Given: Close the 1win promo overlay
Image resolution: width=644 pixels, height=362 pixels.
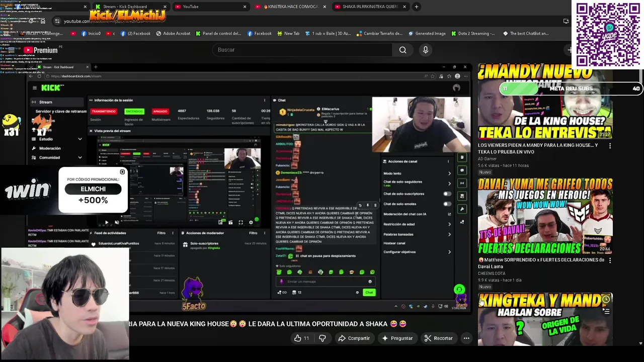Looking at the screenshot, I should (x=122, y=172).
